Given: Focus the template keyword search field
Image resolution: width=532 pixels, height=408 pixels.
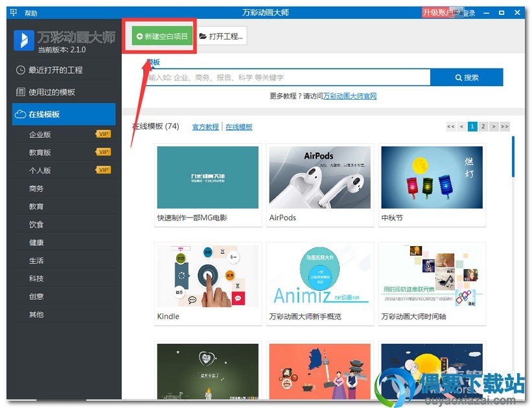Looking at the screenshot, I should click(288, 78).
